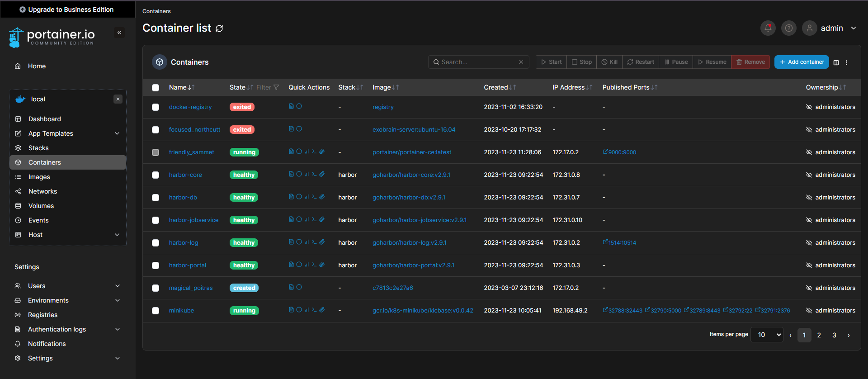Open Images in sidebar
This screenshot has width=868, height=379.
click(x=67, y=177)
